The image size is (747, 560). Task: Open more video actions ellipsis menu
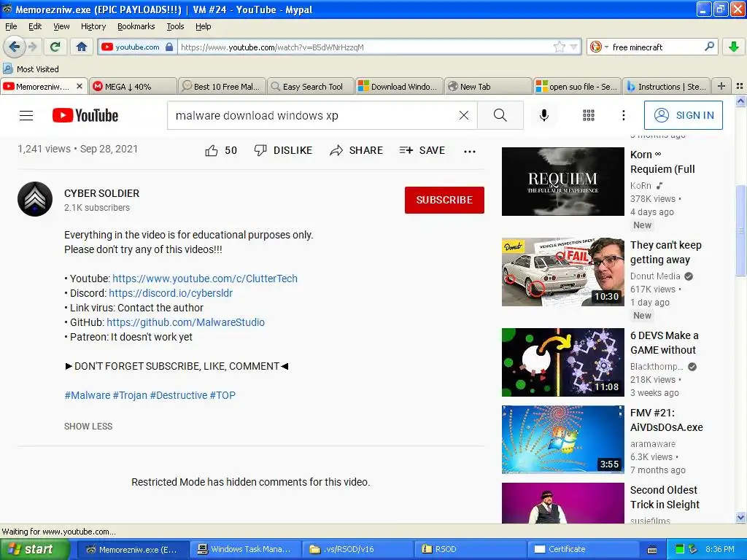tap(470, 152)
